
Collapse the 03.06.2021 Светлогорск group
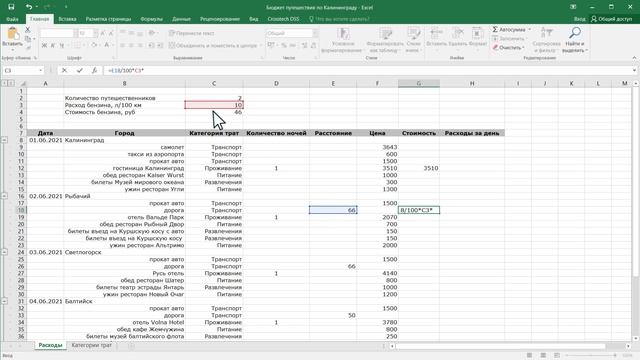(x=4, y=252)
